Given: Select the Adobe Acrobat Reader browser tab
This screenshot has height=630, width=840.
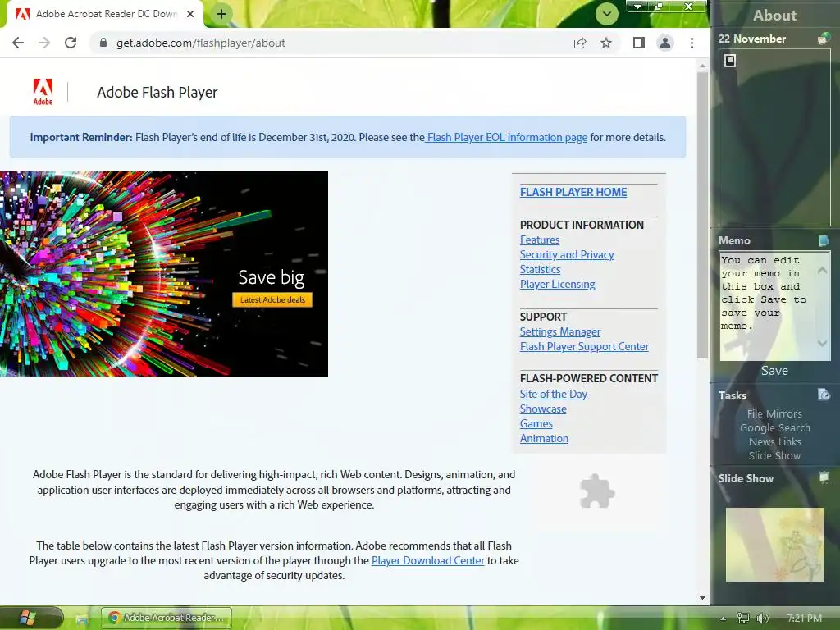Looking at the screenshot, I should pyautogui.click(x=105, y=14).
